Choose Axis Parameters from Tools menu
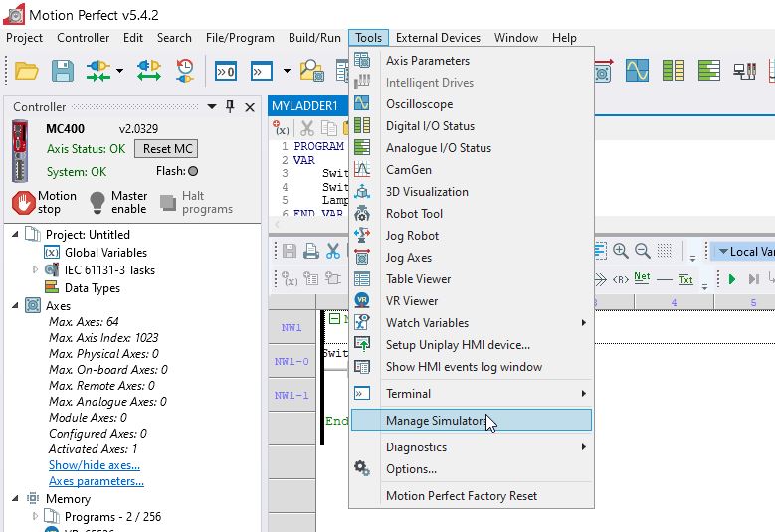 472,61
